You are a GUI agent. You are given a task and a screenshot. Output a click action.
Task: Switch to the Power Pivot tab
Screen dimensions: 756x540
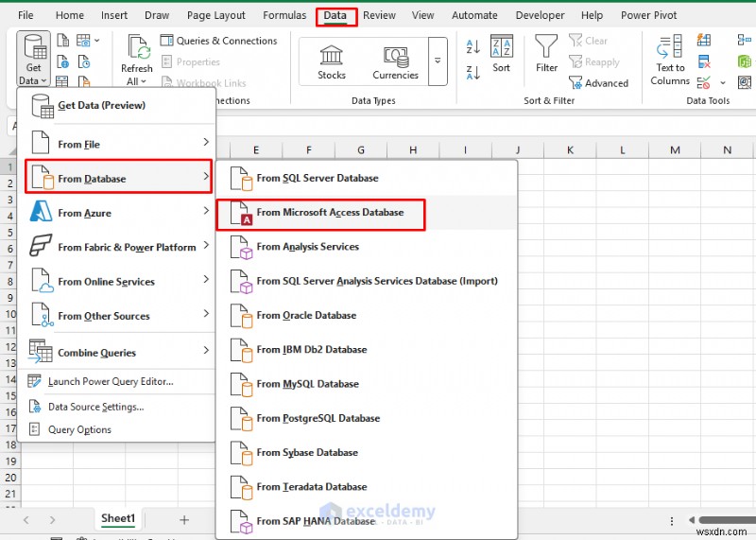coord(648,15)
